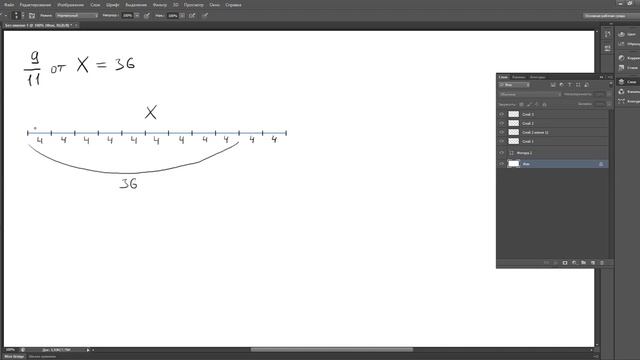Viewport: 640px width, 360px height.
Task: Click delete layer trash icon
Action: tap(602, 263)
